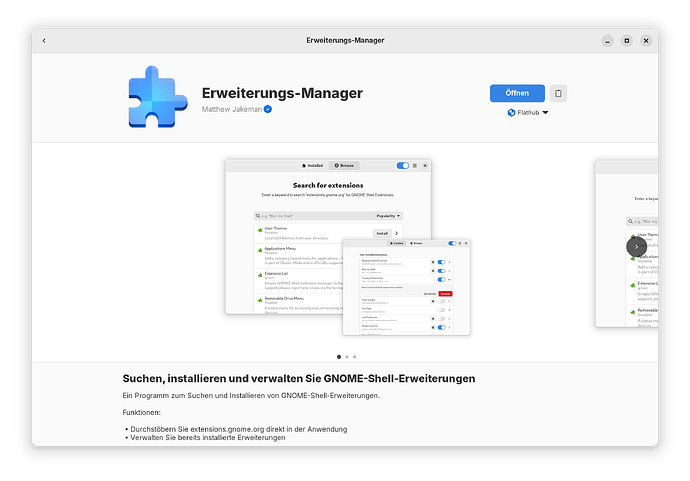Screen dimensions: 690x481
Task: Go back using the header back arrow
Action: coord(44,40)
